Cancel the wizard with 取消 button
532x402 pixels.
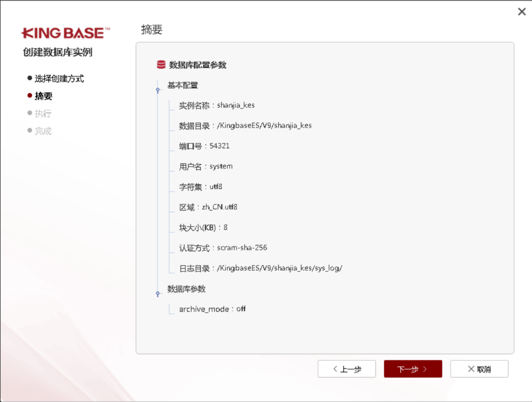point(479,369)
